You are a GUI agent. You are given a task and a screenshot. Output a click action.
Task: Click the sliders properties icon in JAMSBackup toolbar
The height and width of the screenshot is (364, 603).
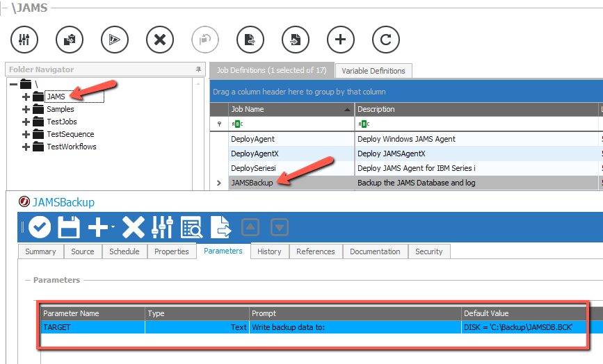click(x=162, y=227)
